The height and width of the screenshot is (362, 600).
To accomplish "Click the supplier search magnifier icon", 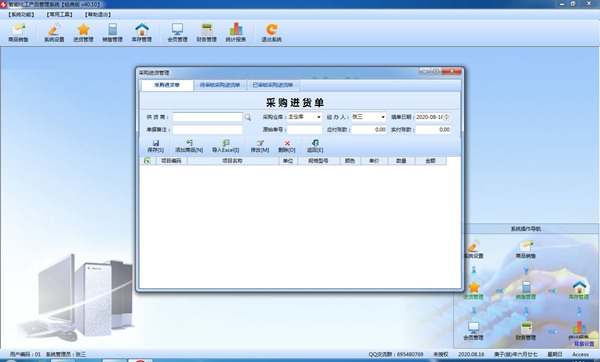I will 248,117.
